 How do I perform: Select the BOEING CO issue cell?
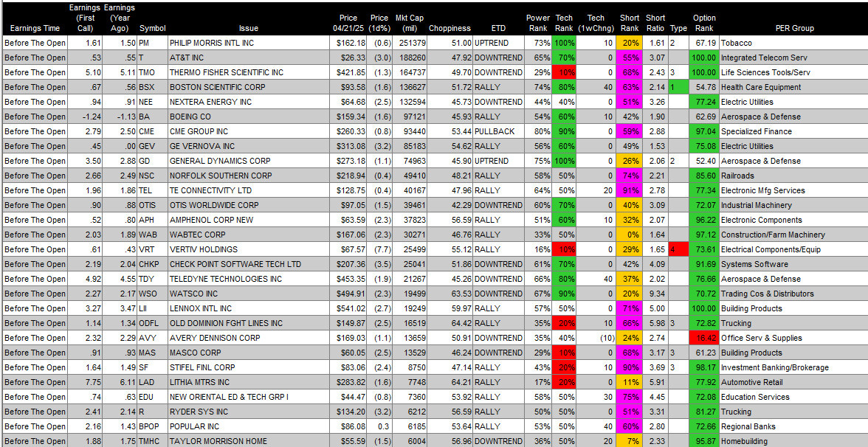tap(249, 117)
